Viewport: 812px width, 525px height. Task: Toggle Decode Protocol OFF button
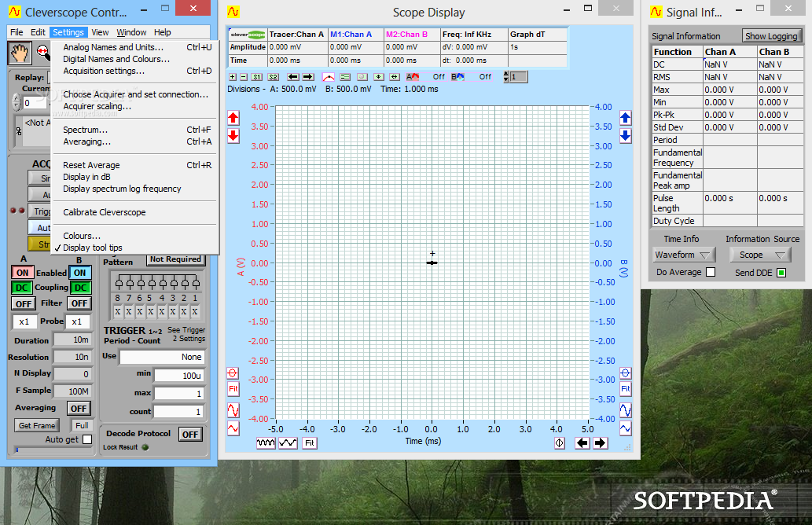190,435
